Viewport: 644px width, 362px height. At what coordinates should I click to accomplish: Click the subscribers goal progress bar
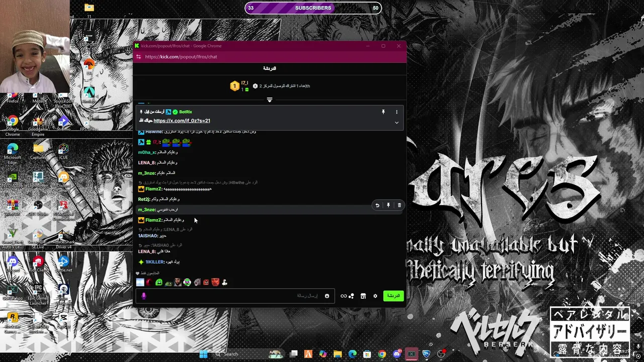point(313,8)
